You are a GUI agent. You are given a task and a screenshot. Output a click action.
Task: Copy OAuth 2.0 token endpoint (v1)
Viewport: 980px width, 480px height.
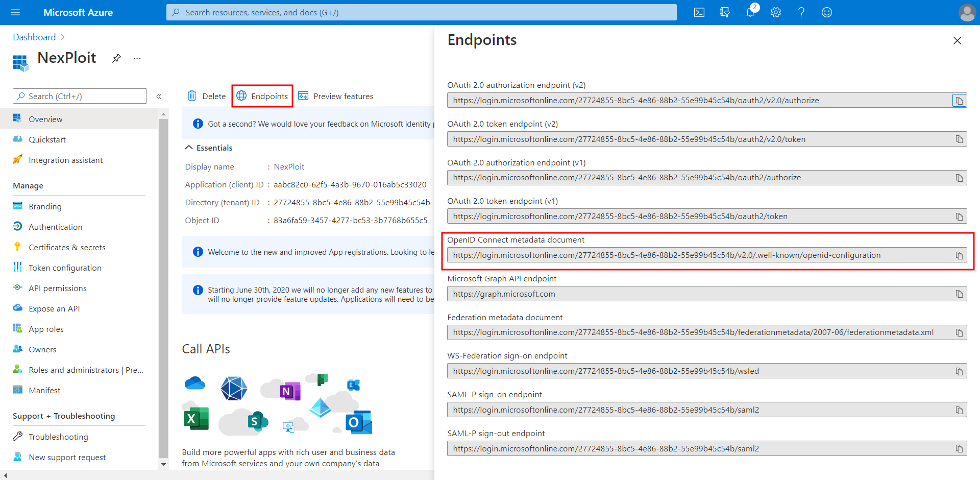click(959, 217)
